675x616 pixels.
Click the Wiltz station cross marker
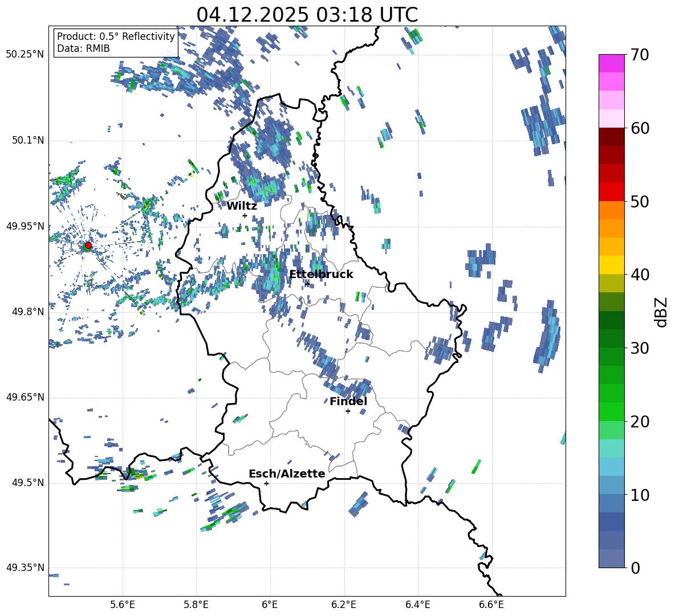coord(245,215)
